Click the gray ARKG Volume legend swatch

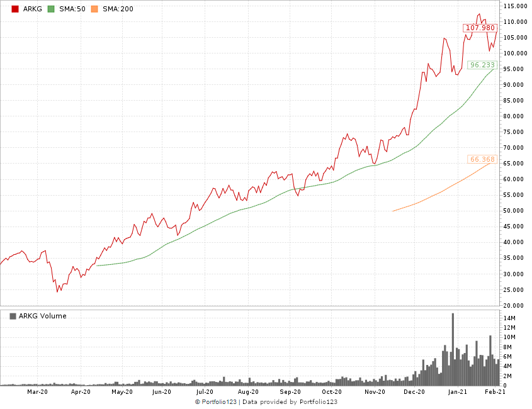pyautogui.click(x=13, y=316)
